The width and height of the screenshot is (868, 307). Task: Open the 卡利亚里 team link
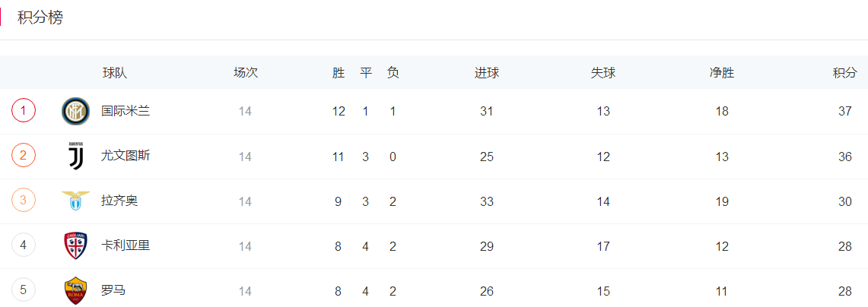tap(126, 245)
